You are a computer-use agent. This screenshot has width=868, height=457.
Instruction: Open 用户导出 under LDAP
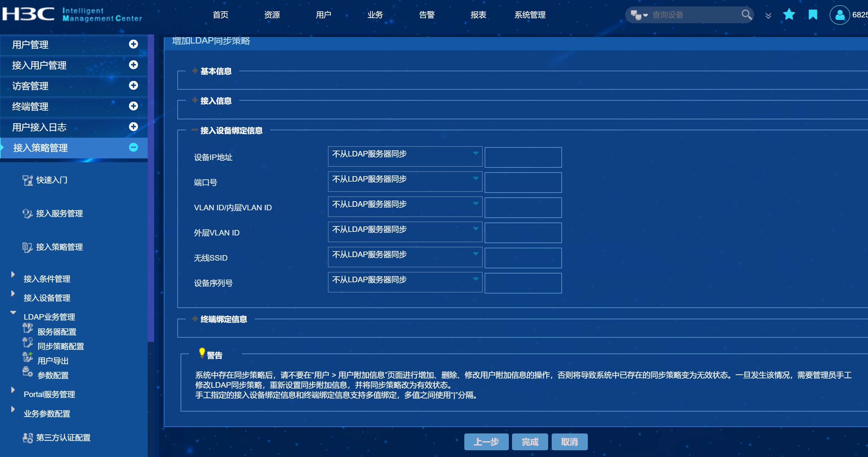[53, 361]
